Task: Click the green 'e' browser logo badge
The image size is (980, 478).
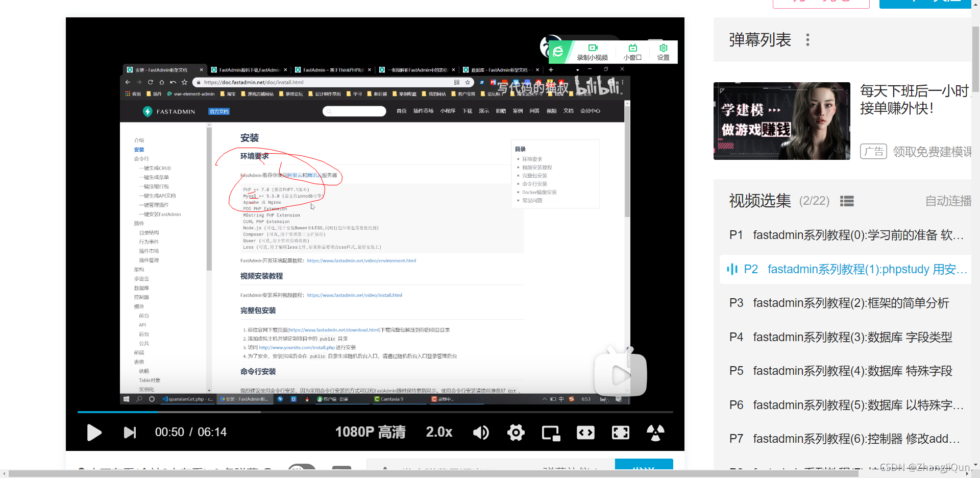Action: click(x=558, y=51)
